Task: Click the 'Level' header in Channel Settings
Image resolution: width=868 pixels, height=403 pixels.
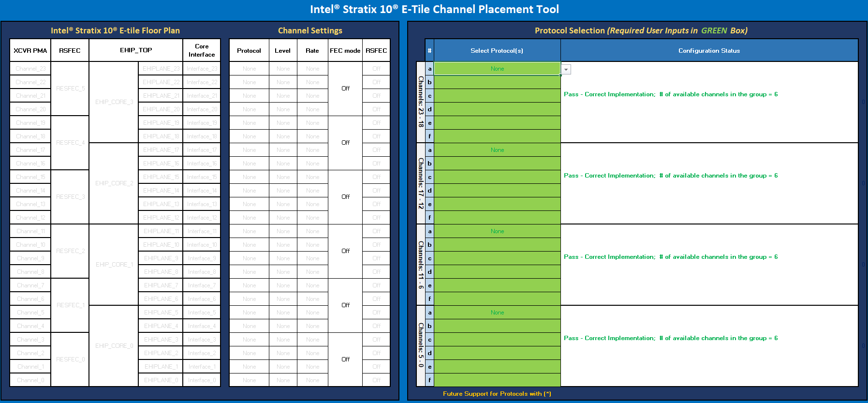Action: (x=283, y=50)
